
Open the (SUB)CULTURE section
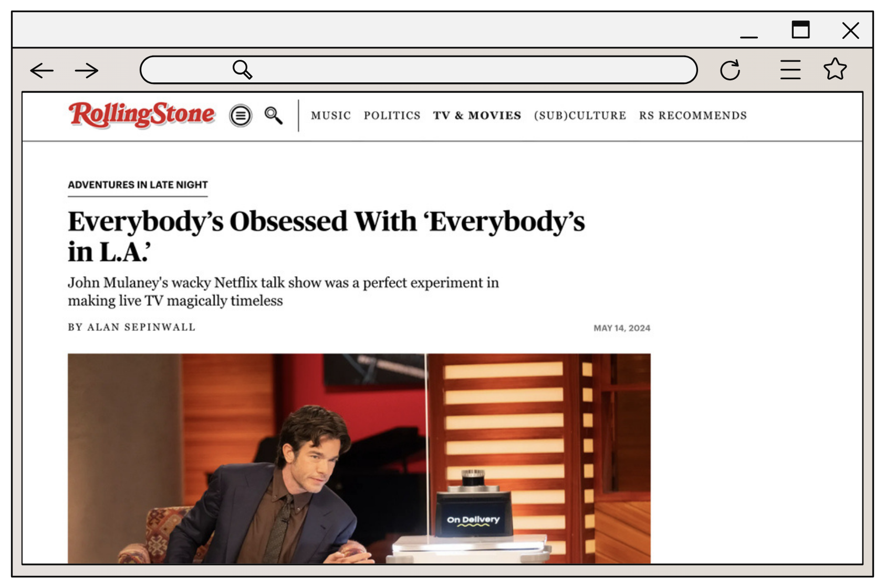[579, 115]
